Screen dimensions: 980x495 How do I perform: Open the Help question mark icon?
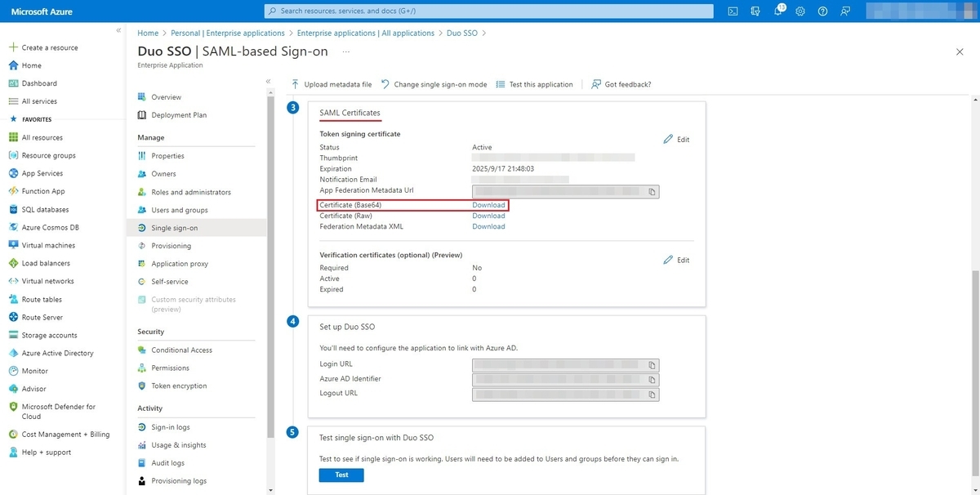822,11
